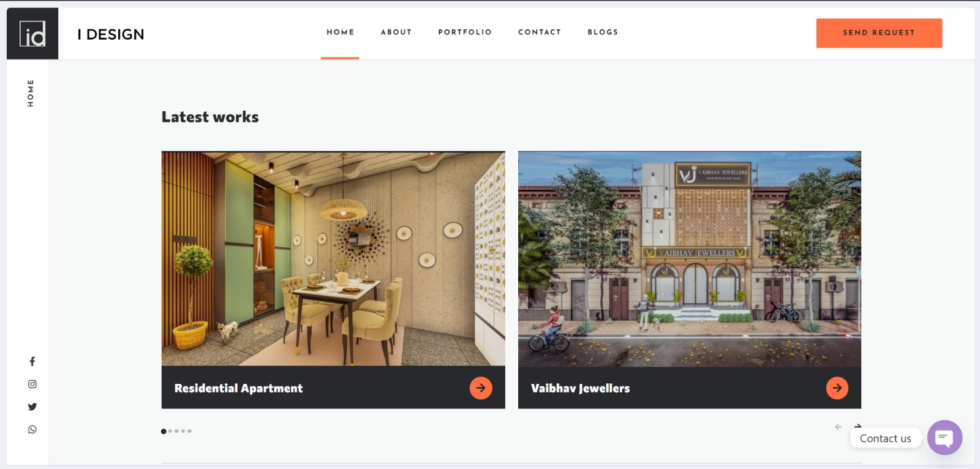Viewport: 980px width, 469px height.
Task: Open Vaibhav Jewellers arrow button
Action: tap(837, 388)
